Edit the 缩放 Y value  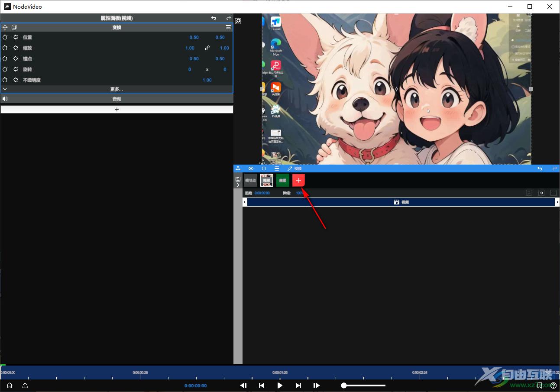coord(224,48)
